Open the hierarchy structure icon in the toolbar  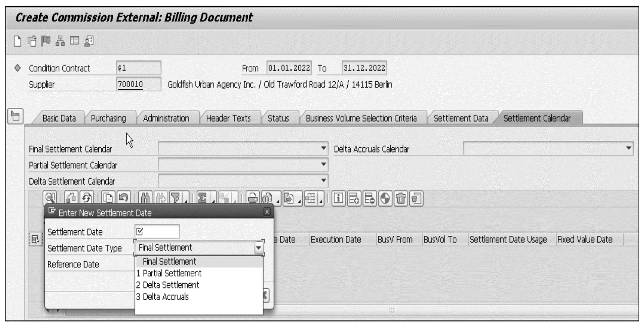click(60, 41)
